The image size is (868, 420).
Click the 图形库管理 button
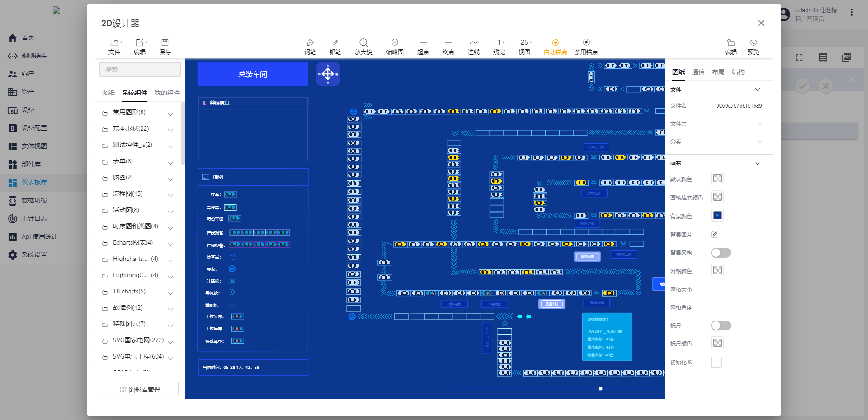140,389
